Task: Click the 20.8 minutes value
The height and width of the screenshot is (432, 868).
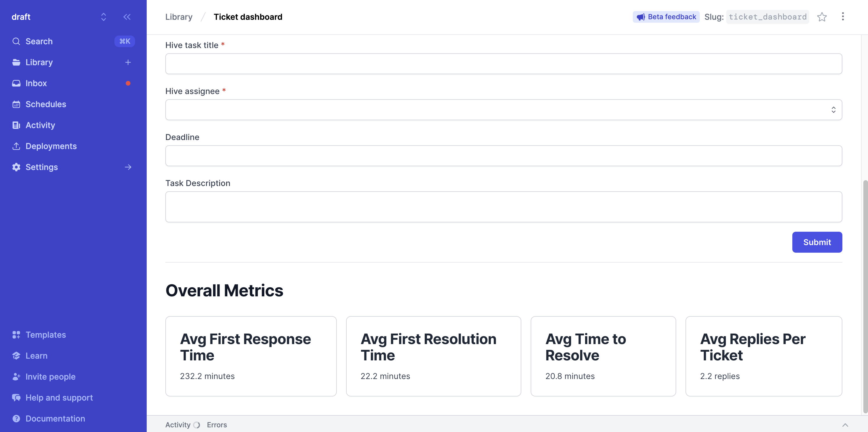Action: point(570,376)
